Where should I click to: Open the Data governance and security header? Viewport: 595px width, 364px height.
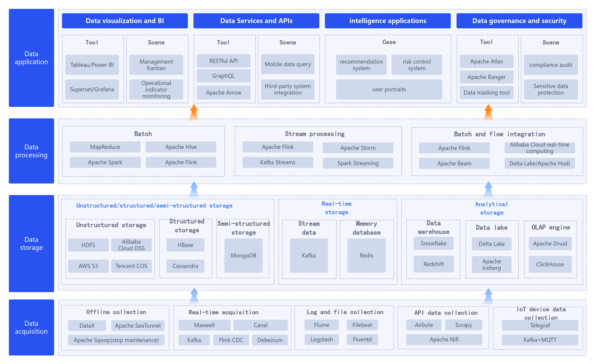[x=519, y=21]
